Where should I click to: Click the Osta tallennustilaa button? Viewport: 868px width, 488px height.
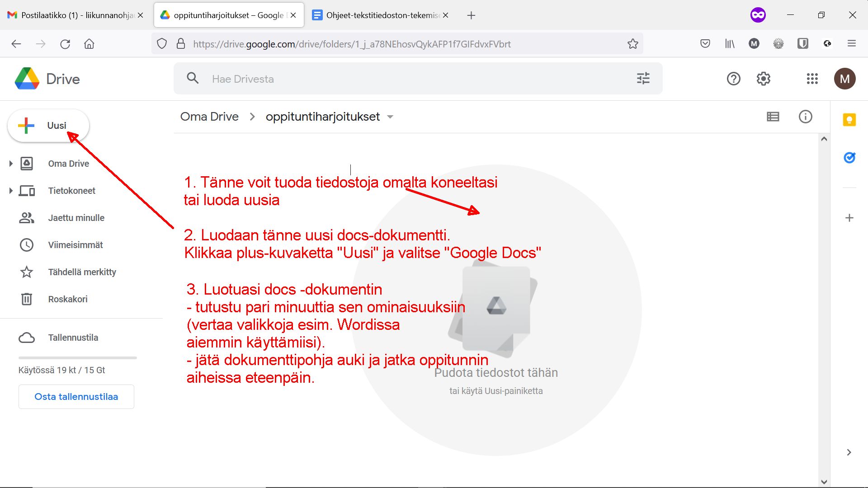tap(76, 397)
